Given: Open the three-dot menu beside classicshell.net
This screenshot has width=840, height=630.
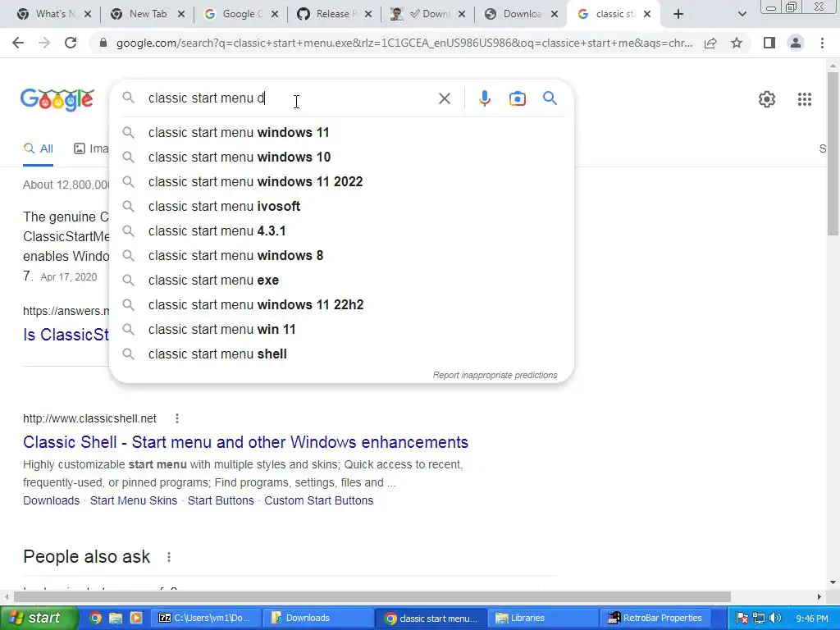Looking at the screenshot, I should click(177, 418).
